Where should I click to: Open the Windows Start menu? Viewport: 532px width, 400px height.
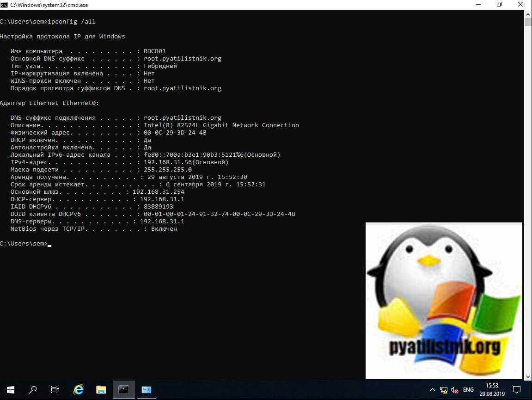coord(10,390)
